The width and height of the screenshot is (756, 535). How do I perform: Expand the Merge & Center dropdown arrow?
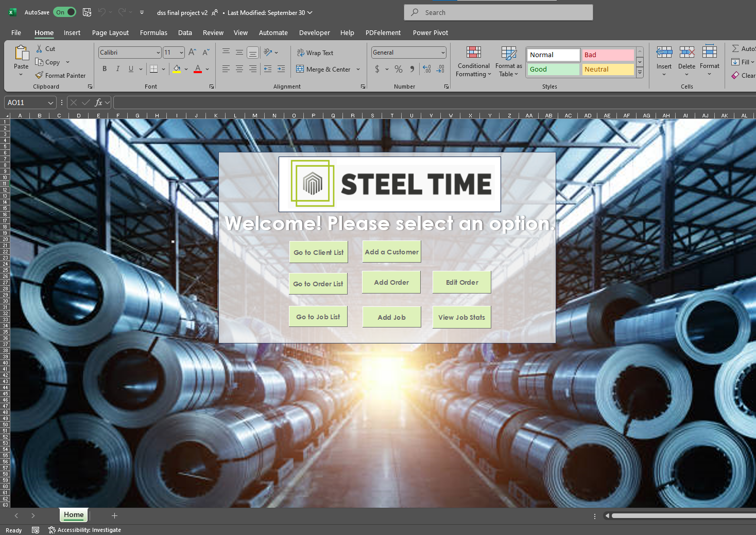358,70
